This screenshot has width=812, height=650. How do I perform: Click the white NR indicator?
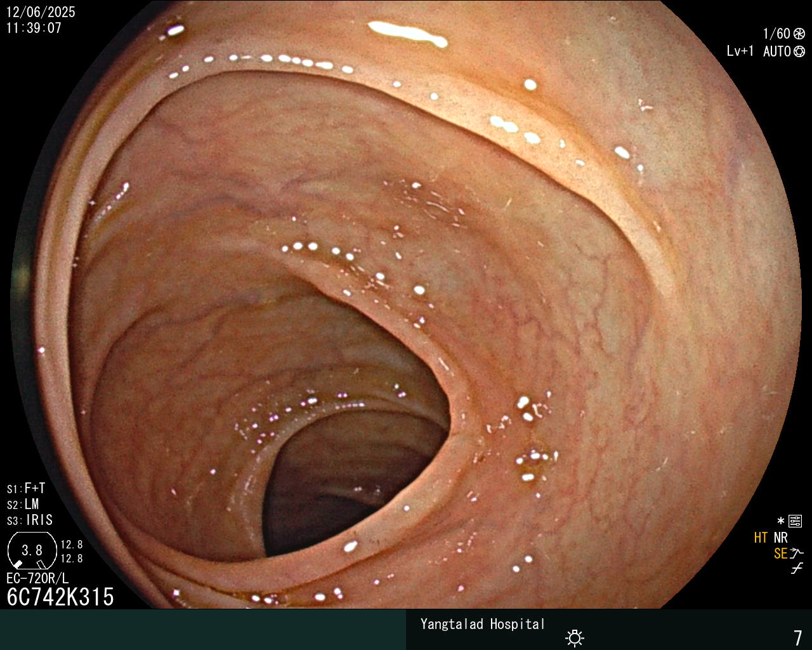(x=780, y=538)
